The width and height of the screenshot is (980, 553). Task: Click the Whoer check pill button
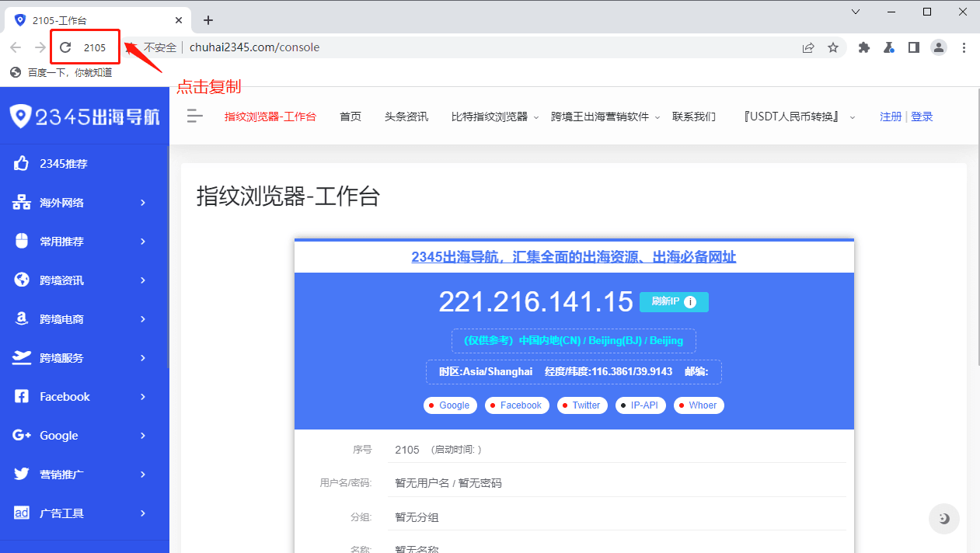[698, 405]
